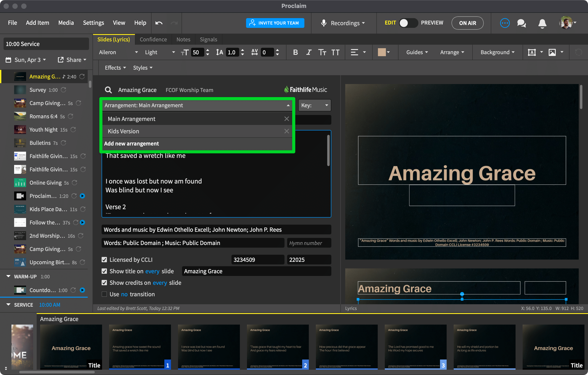
Task: Click the play icon on Follow the item
Action: [x=83, y=222]
